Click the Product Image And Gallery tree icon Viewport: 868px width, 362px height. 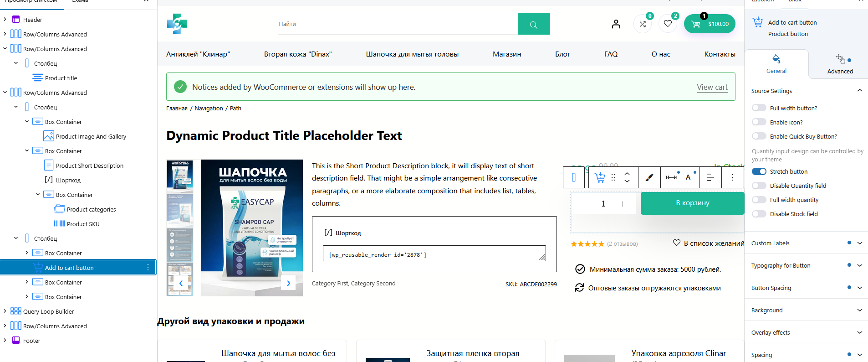pos(49,136)
